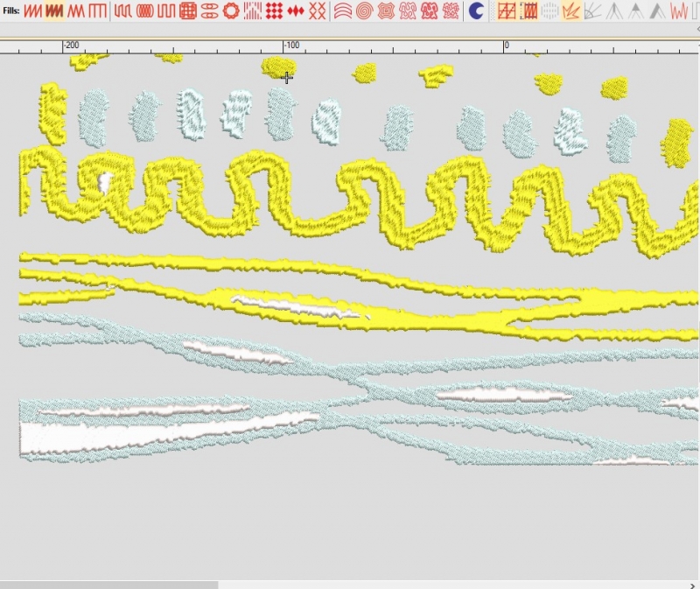Toggle the highlighted diagonal square grid icon
Image resolution: width=700 pixels, height=589 pixels.
click(x=506, y=11)
